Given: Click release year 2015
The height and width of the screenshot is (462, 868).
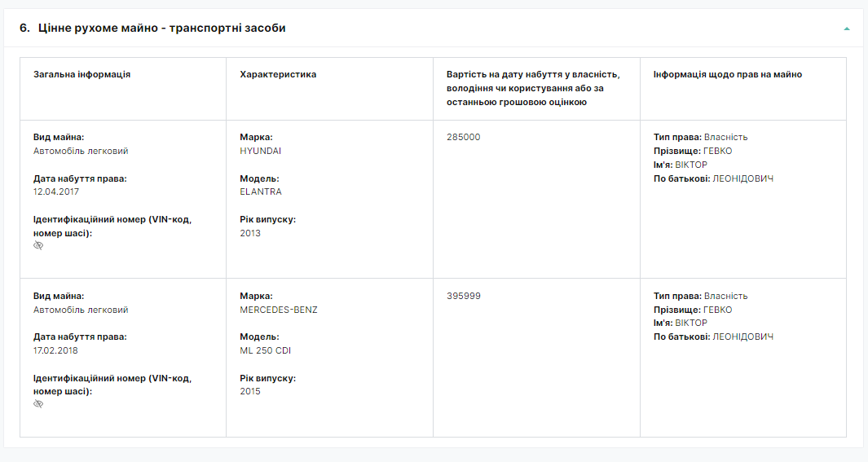Looking at the screenshot, I should coord(250,392).
